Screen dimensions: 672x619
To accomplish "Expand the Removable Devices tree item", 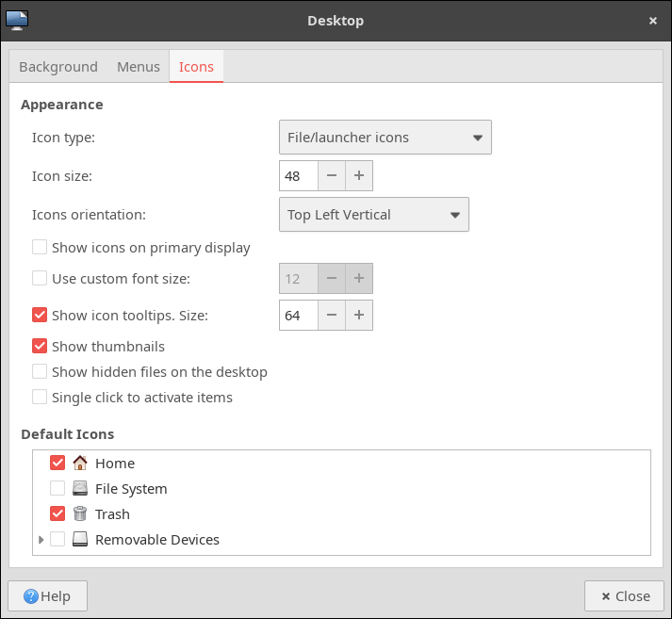I will [41, 540].
